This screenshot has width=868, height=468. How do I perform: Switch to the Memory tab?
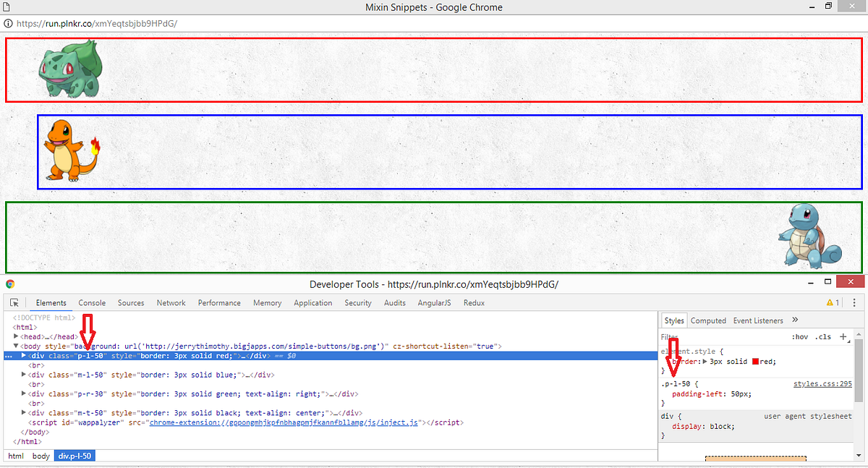pos(267,303)
